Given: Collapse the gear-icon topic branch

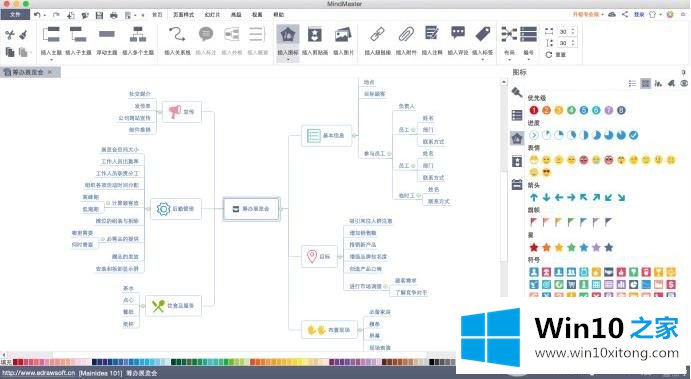Looking at the screenshot, I should click(x=148, y=208).
